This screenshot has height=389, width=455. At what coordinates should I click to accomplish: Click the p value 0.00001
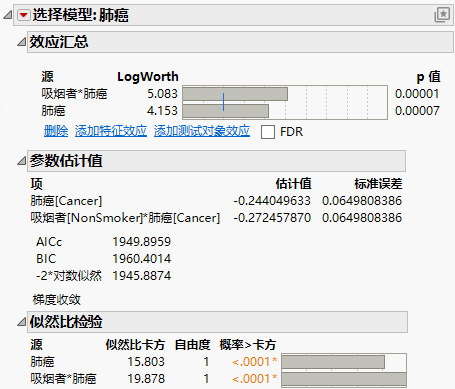click(417, 94)
